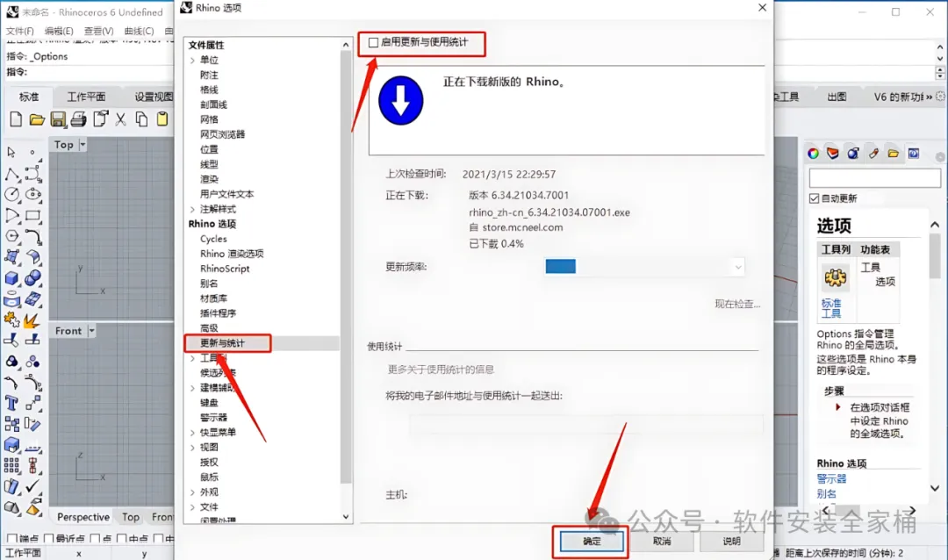Open the Front viewport title dropdown arrow
The height and width of the screenshot is (560, 948).
[x=92, y=331]
